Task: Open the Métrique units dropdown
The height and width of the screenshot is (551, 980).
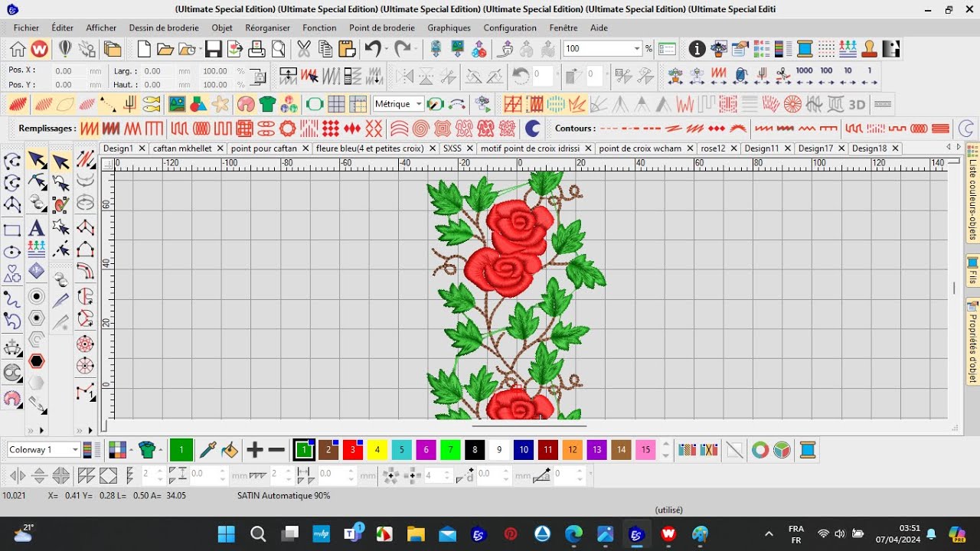Action: tap(419, 104)
